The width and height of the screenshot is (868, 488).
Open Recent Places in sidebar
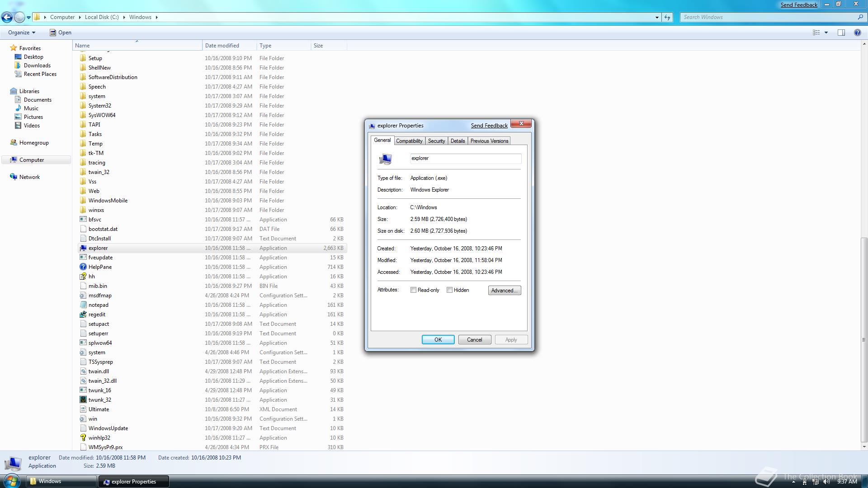coord(40,74)
